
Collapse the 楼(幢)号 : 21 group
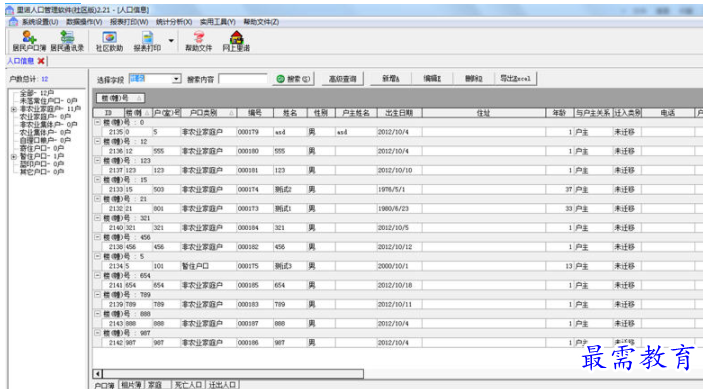point(97,199)
